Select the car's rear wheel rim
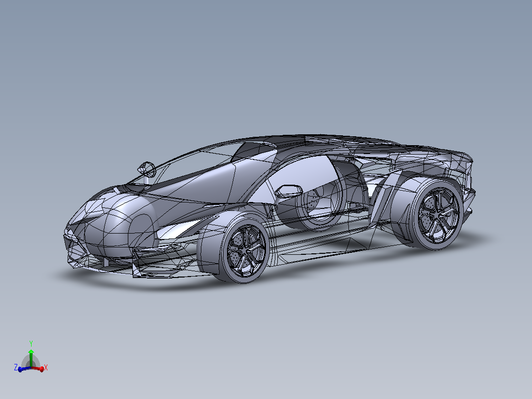 (438, 214)
